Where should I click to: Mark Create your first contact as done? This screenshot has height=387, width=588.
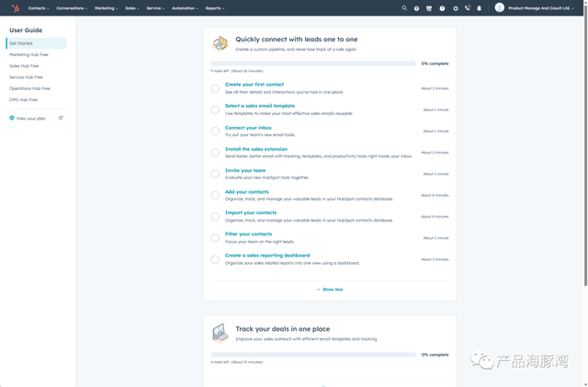pyautogui.click(x=215, y=88)
